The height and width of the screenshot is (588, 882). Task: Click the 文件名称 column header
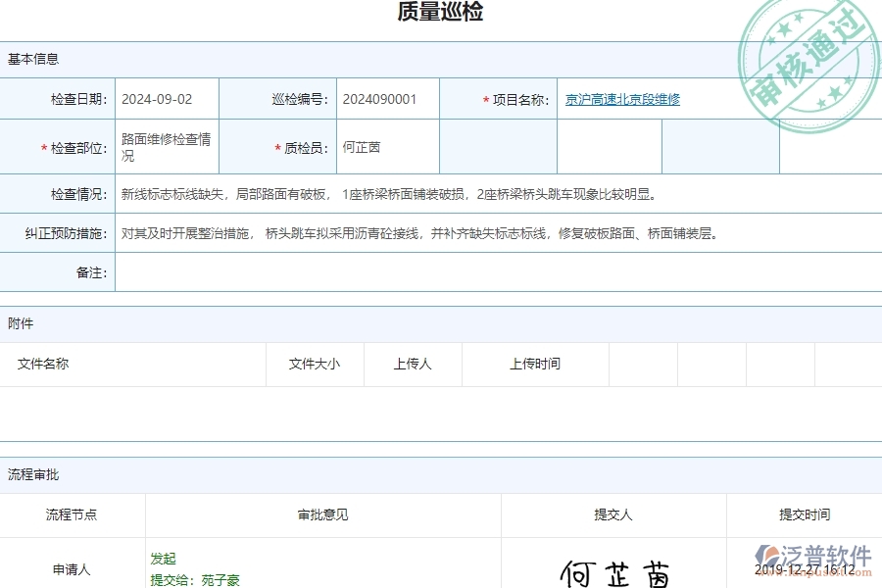[x=42, y=364]
